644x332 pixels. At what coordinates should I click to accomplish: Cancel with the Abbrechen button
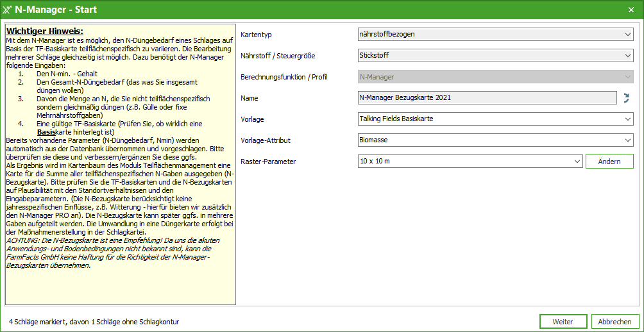tap(614, 321)
